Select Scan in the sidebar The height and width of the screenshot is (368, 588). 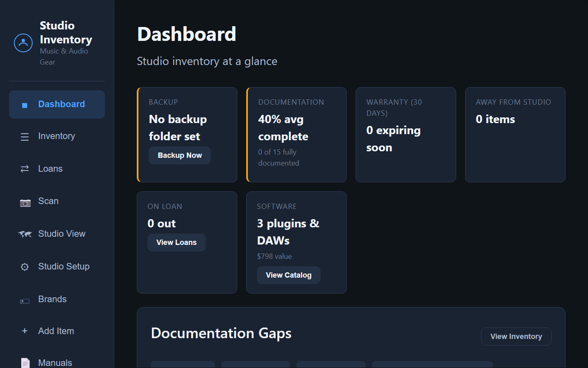[57, 201]
